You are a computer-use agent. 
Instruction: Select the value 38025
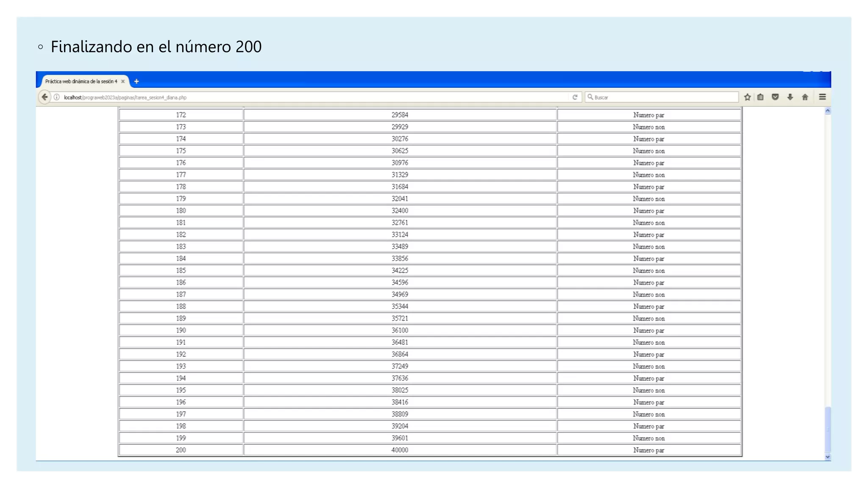[x=400, y=390]
